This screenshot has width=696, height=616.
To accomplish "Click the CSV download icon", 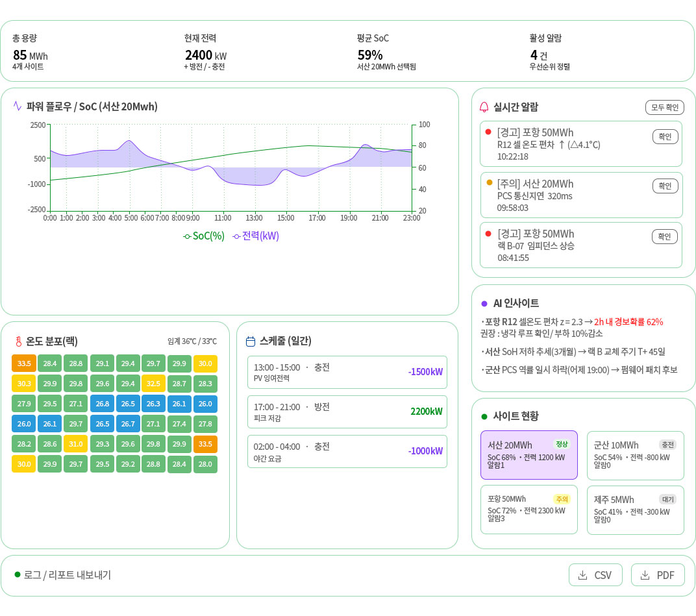I will 582,575.
